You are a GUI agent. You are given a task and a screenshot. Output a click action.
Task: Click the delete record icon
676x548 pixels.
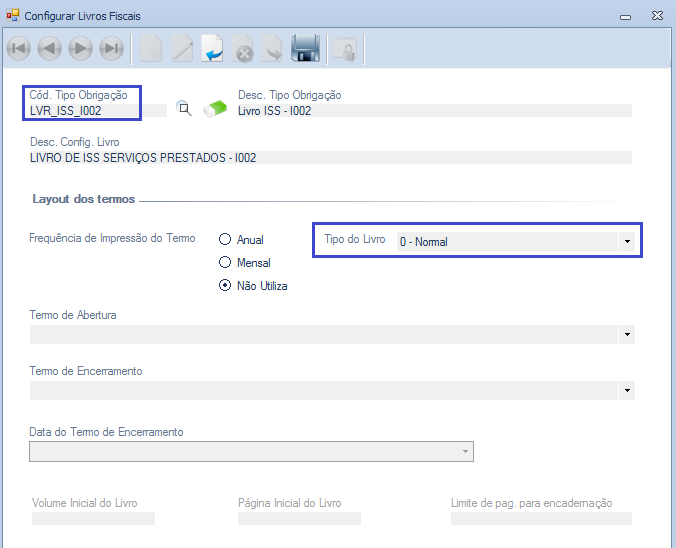pyautogui.click(x=243, y=48)
